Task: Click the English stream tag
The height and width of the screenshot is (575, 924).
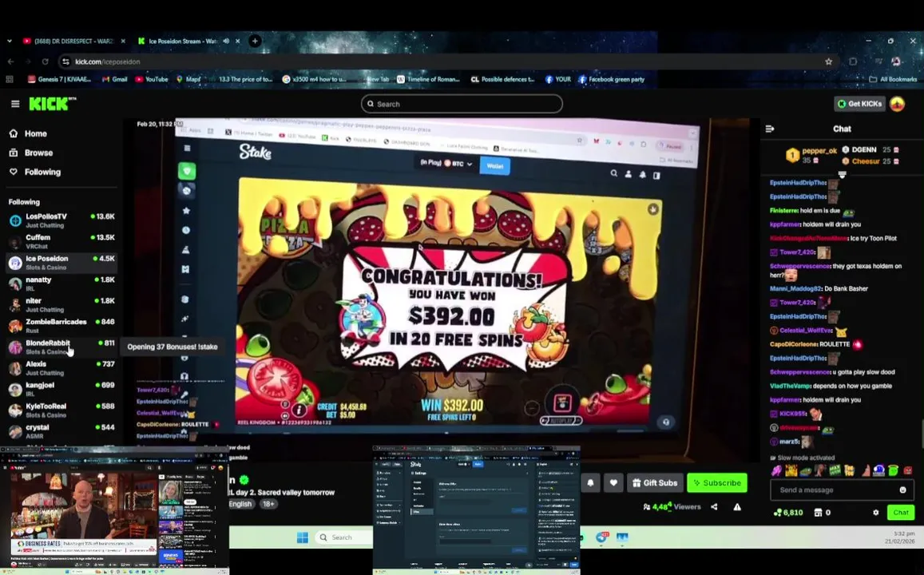Action: coord(240,504)
